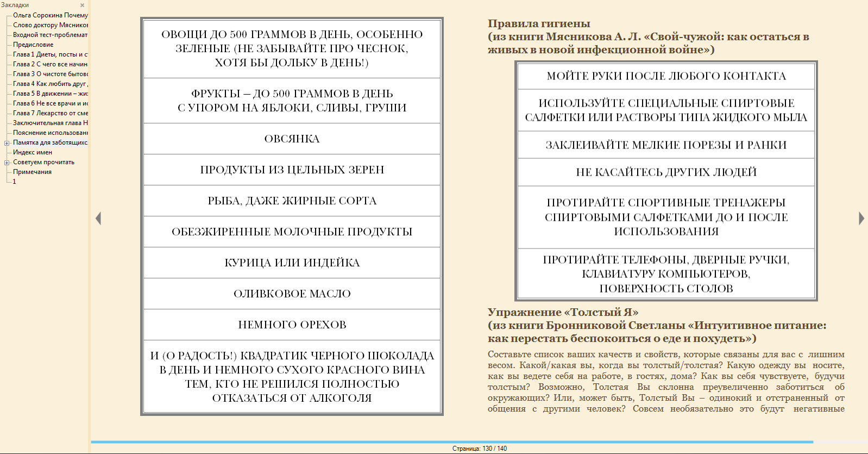Click the ОВОЩИ ДО 500 ГРАММОВ cell
The height and width of the screenshot is (454, 868).
point(292,49)
